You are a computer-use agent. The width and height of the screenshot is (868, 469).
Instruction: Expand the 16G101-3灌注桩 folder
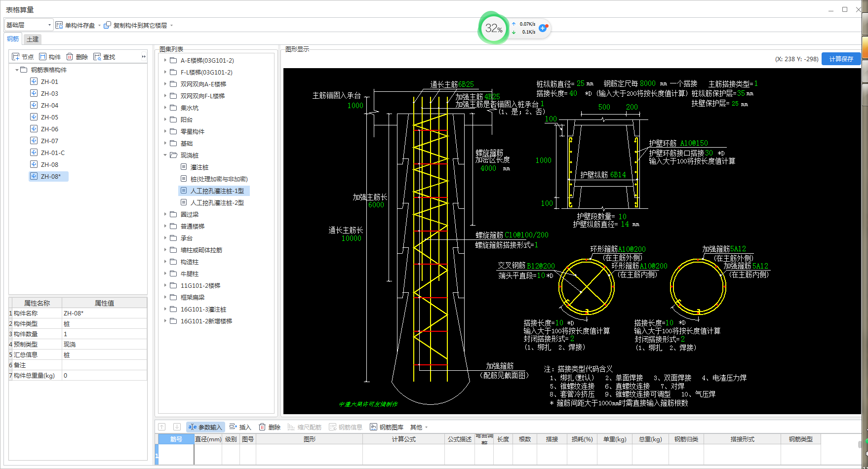[x=165, y=310]
